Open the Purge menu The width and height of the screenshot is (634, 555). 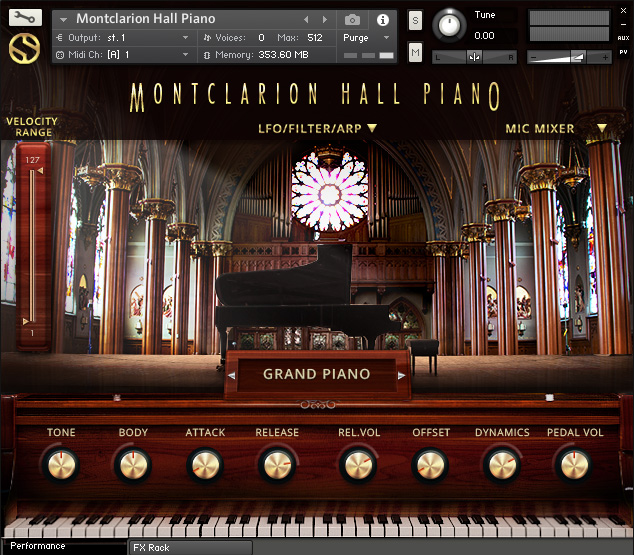[366, 38]
